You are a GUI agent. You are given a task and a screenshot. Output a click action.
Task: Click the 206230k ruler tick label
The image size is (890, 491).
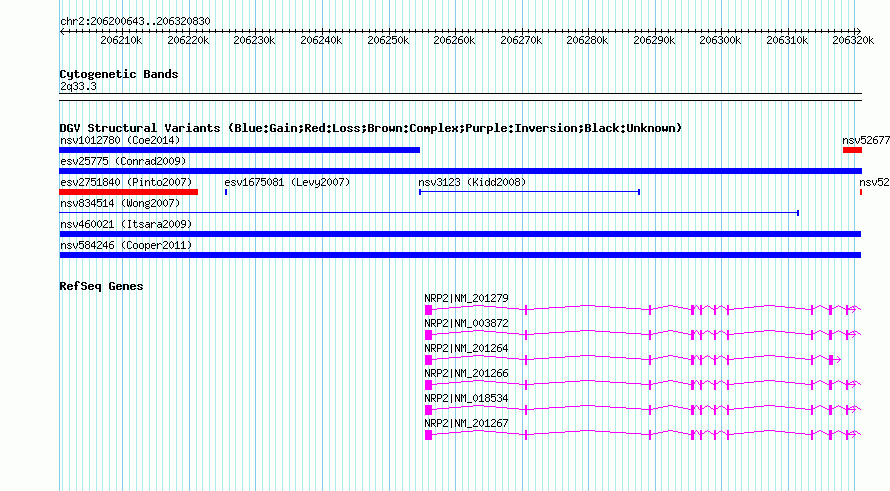(254, 40)
